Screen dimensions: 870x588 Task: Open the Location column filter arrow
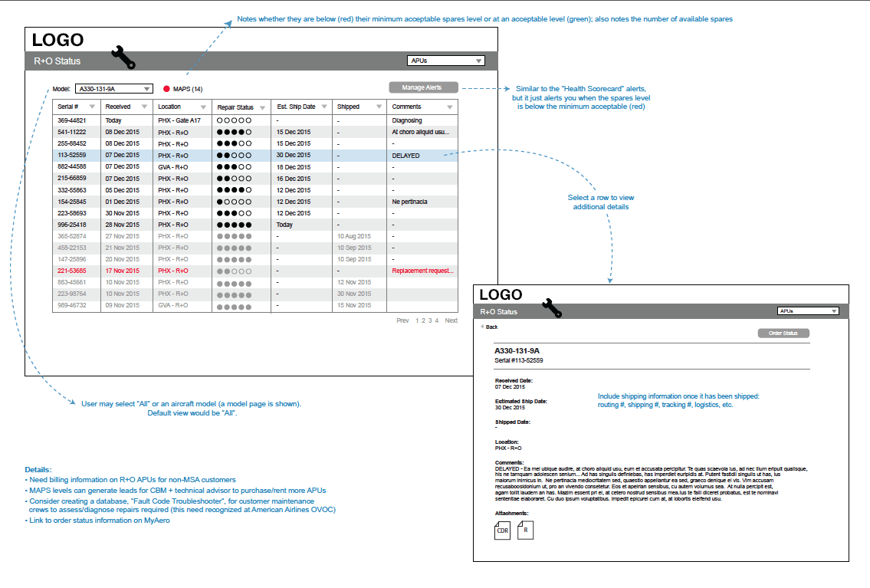[203, 107]
